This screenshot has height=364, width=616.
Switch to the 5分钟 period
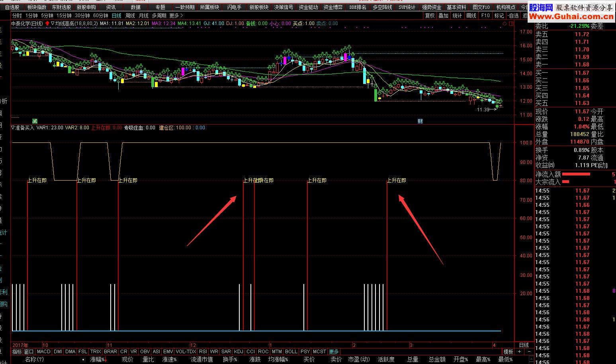point(47,16)
